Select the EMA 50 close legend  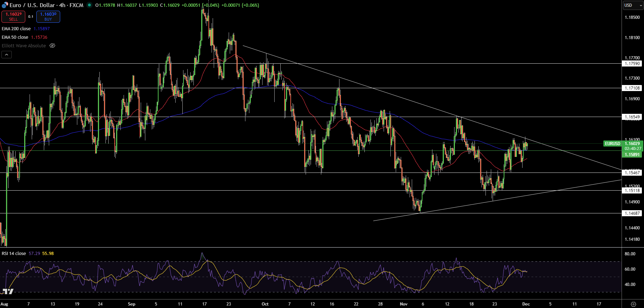[15, 37]
